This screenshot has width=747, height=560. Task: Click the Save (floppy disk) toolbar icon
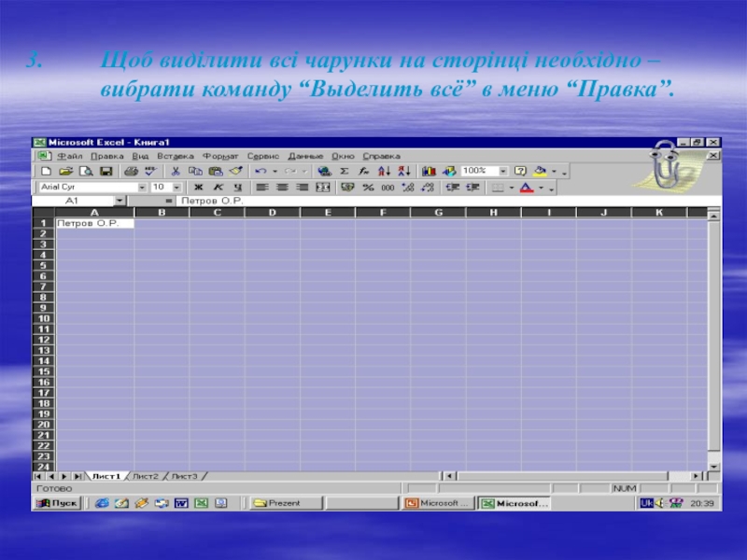[x=106, y=172]
